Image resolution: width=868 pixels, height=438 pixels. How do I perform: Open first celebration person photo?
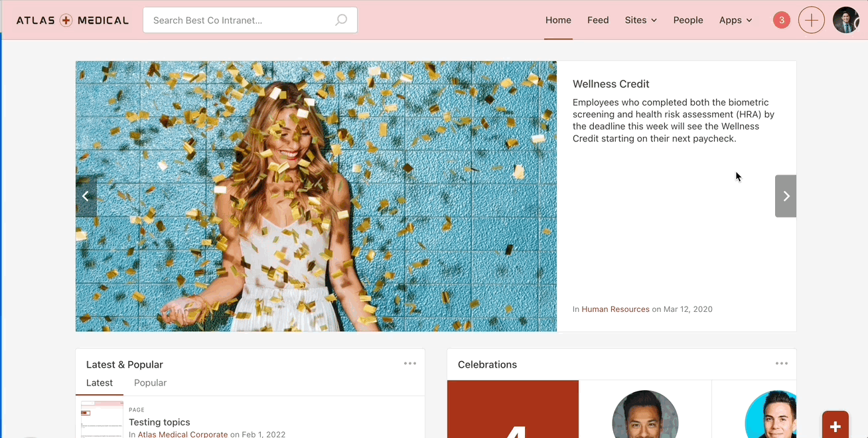645,414
